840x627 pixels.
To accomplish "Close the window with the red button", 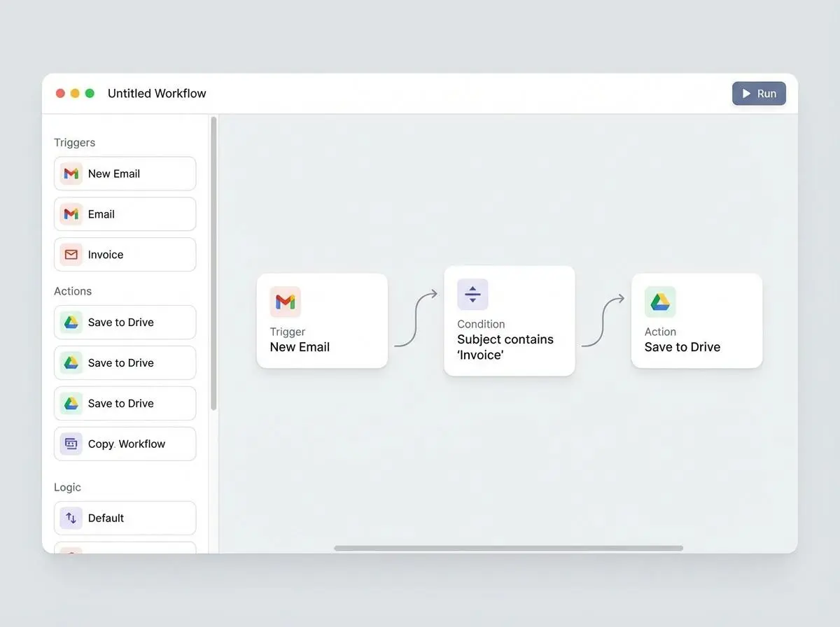I will click(60, 93).
